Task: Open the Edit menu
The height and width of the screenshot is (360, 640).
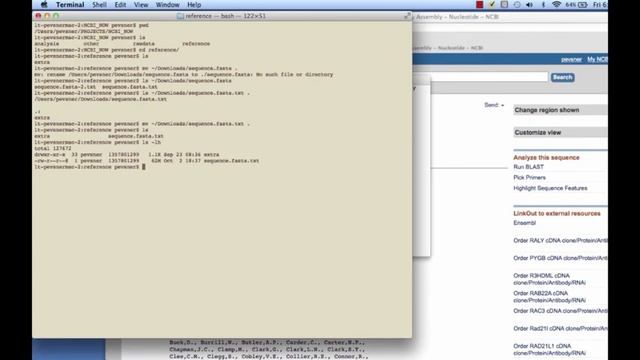Action: point(120,5)
